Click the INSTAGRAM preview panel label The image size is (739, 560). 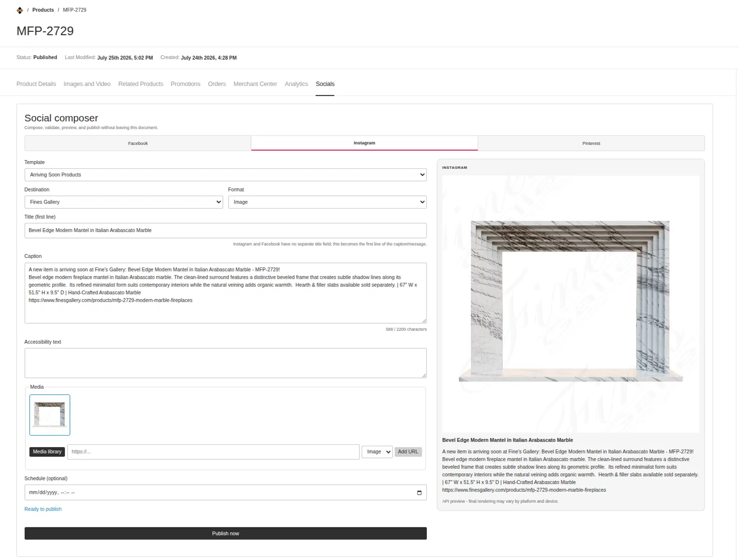[x=455, y=168]
